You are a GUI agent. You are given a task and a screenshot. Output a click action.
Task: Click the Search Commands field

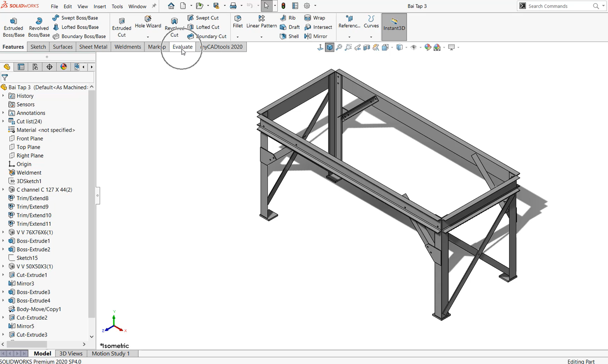coord(558,6)
